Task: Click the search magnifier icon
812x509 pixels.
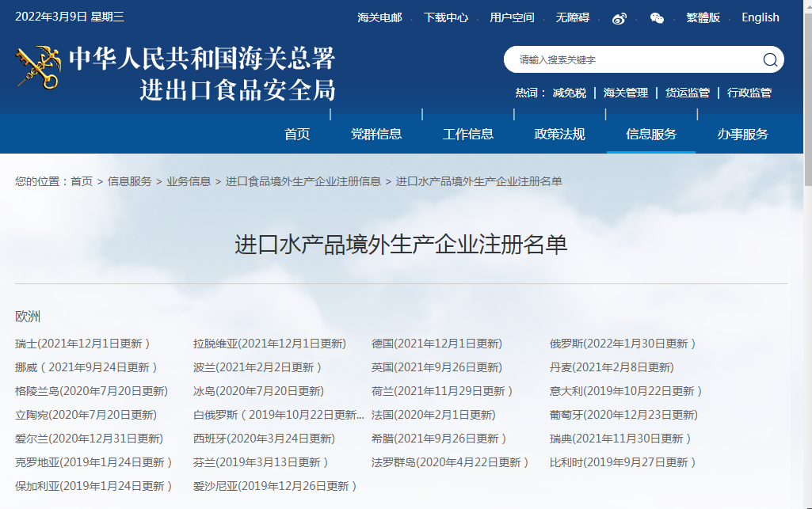Action: (x=768, y=60)
